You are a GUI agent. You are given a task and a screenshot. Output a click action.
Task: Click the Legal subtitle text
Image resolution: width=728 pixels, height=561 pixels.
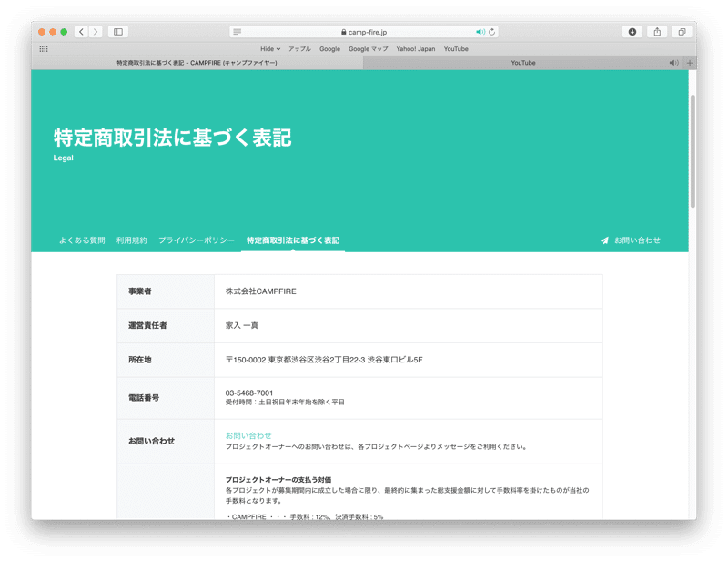(x=63, y=158)
